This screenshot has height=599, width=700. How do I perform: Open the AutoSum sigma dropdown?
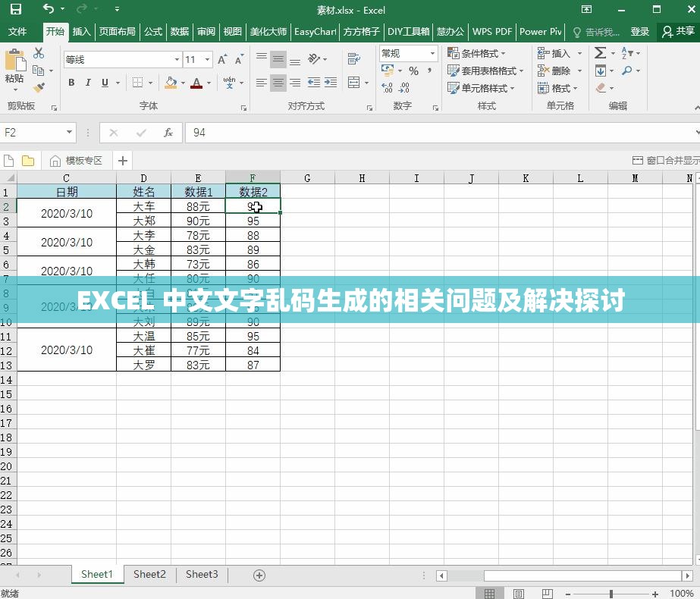click(x=613, y=53)
